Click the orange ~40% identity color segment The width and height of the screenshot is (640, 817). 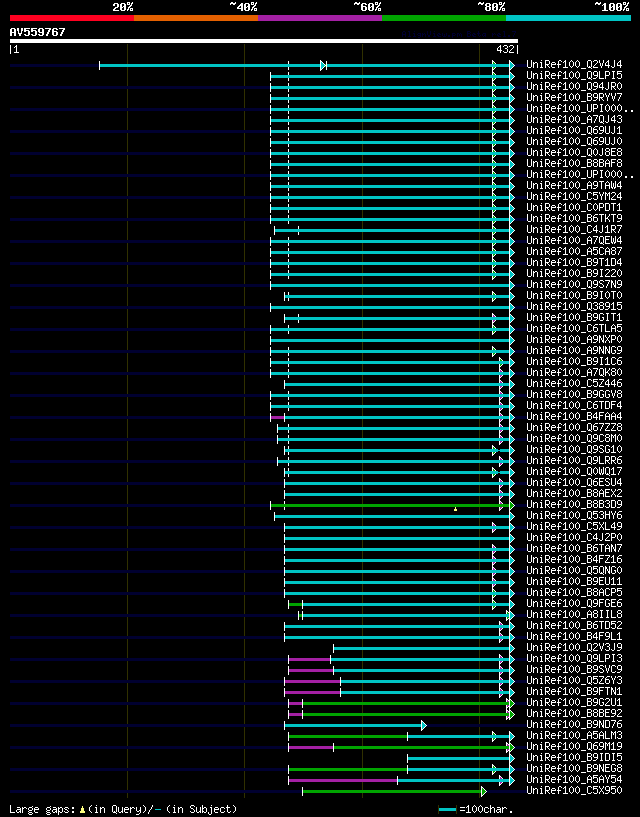click(x=196, y=18)
